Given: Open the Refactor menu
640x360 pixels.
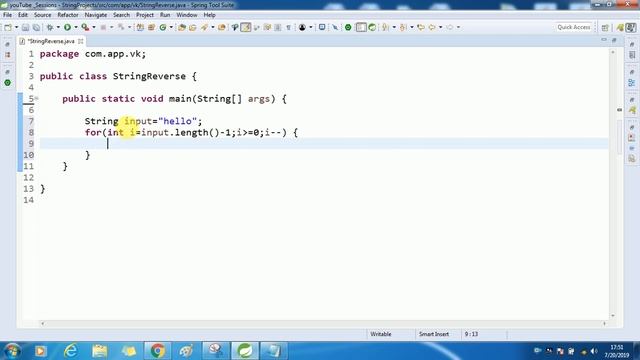Looking at the screenshot, I should [68, 15].
